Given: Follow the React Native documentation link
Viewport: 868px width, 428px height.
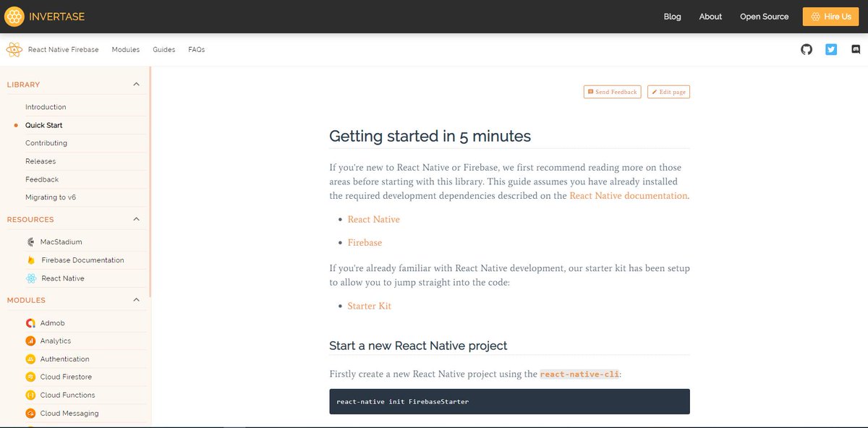Looking at the screenshot, I should click(629, 196).
